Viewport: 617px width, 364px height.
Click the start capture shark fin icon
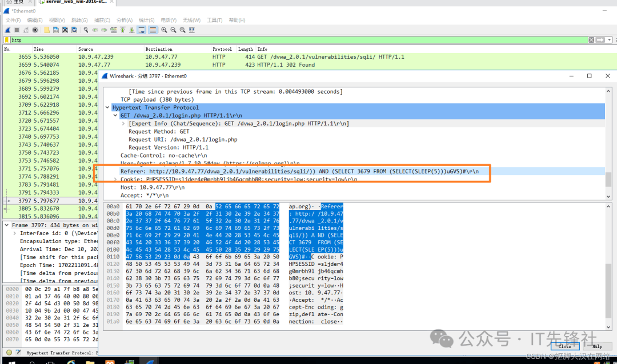pyautogui.click(x=7, y=30)
